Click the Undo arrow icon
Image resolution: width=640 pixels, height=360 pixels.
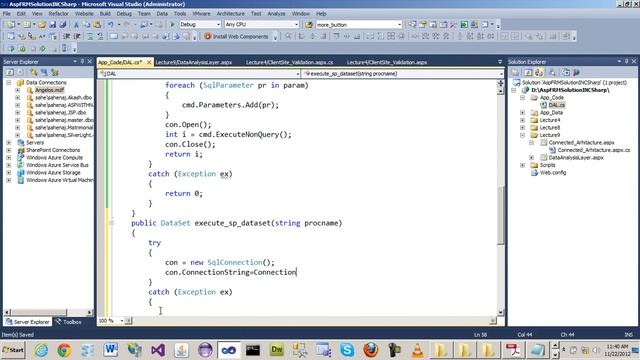(x=111, y=24)
